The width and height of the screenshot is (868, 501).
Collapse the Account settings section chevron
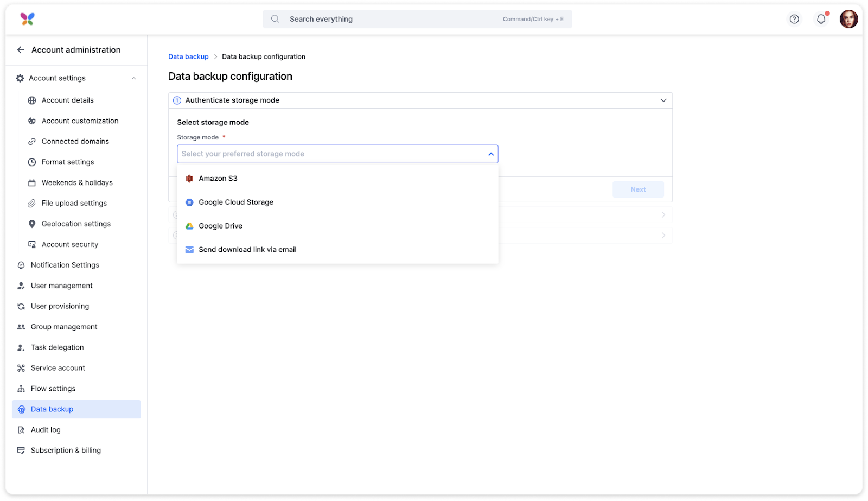click(133, 78)
